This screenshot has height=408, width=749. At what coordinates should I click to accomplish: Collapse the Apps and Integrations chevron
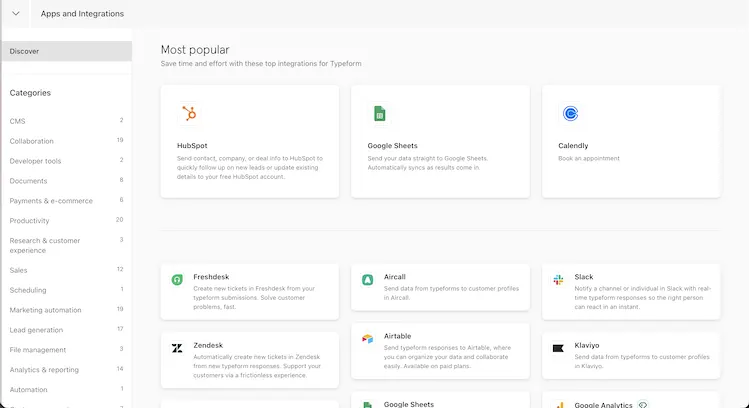point(16,14)
